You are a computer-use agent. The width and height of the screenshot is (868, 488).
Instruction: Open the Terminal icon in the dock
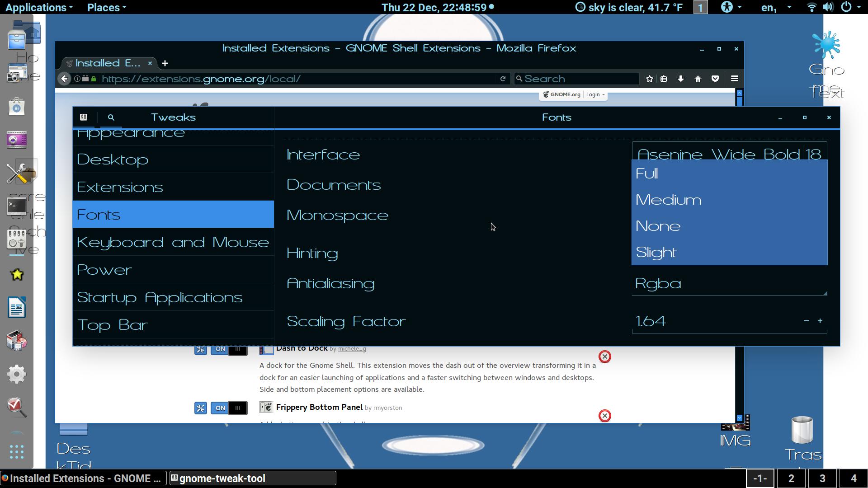[17, 206]
